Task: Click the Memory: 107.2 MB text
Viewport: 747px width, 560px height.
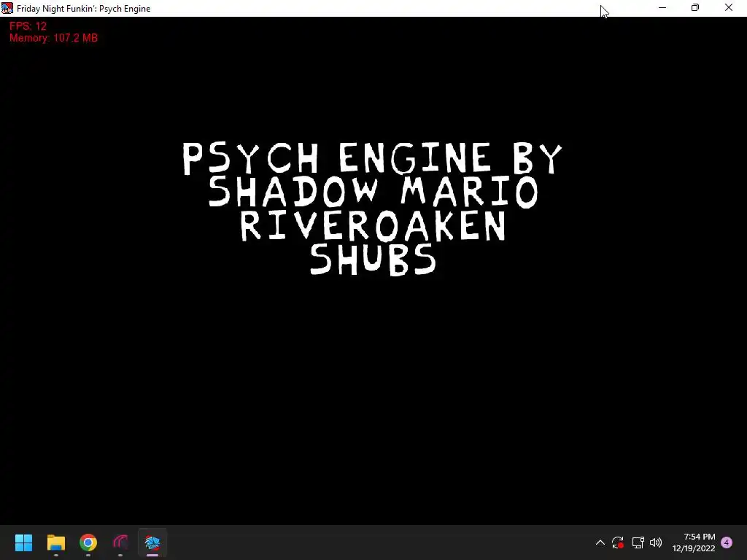Action: [53, 38]
